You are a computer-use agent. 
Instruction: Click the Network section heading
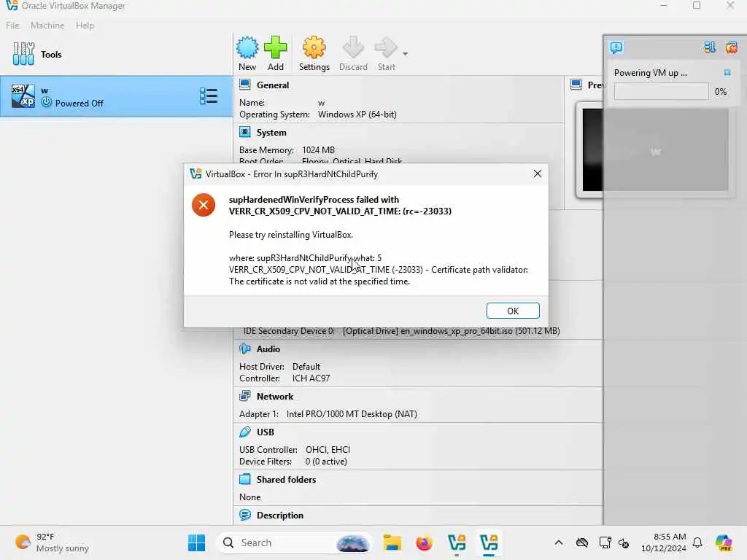tap(275, 396)
